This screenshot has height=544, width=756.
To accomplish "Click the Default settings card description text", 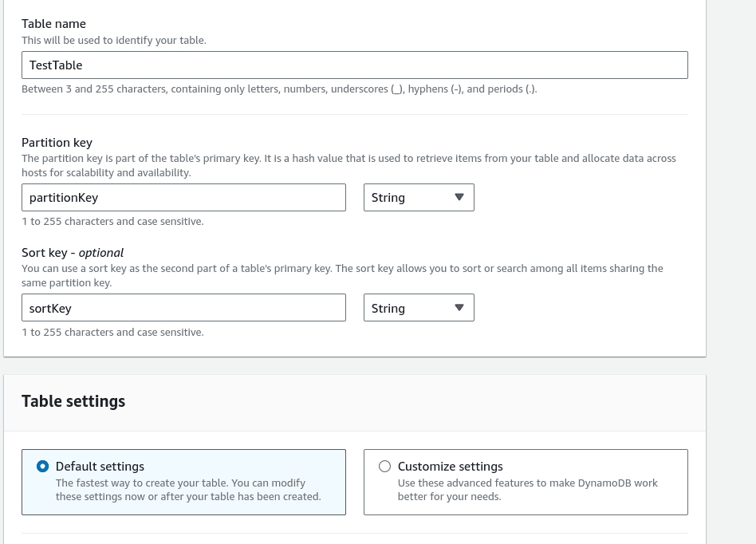I will (188, 490).
